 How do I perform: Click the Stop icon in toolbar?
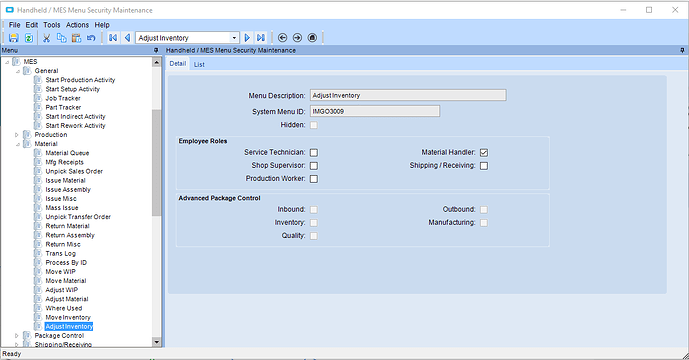312,38
